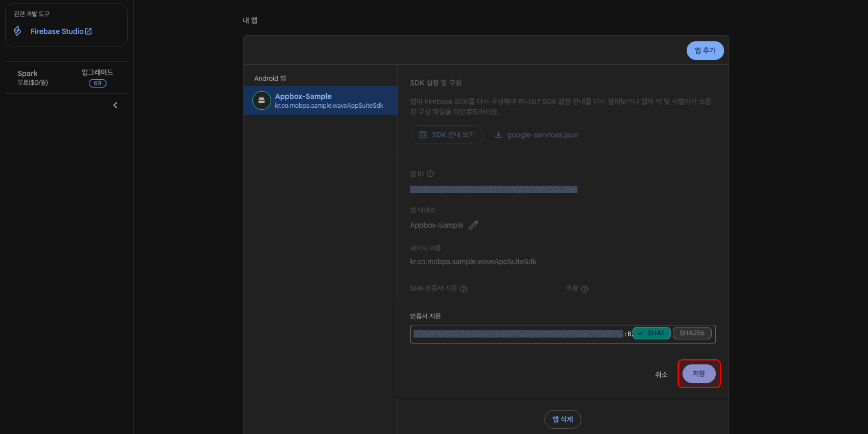Click the 업그레이드 upgrade plan button
The image size is (868, 434).
(x=97, y=72)
